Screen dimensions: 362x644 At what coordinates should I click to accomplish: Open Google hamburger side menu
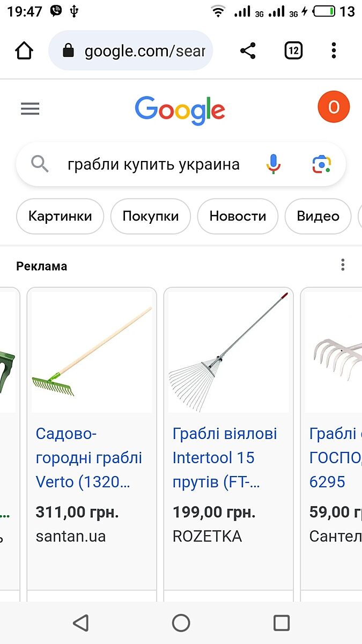click(x=30, y=109)
